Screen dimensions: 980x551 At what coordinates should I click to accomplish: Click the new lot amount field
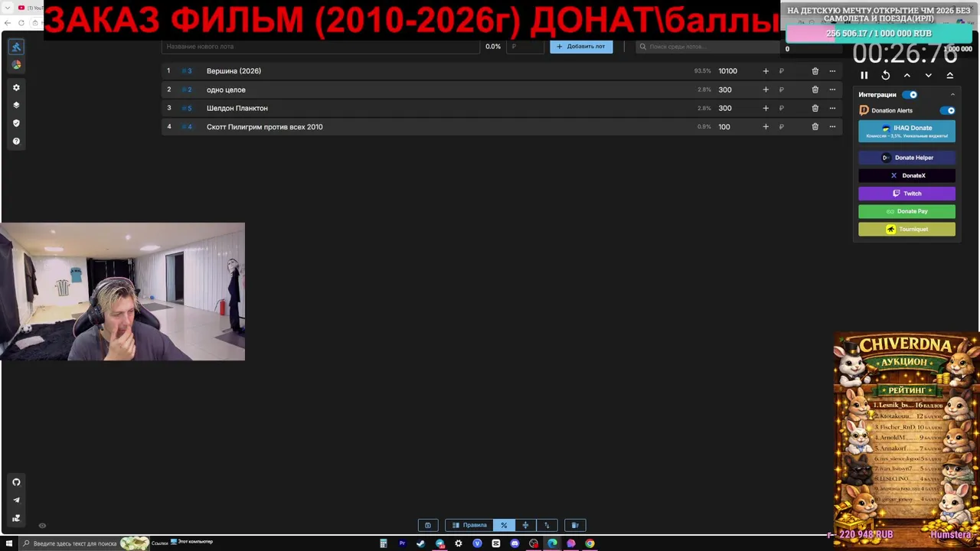[x=524, y=47]
